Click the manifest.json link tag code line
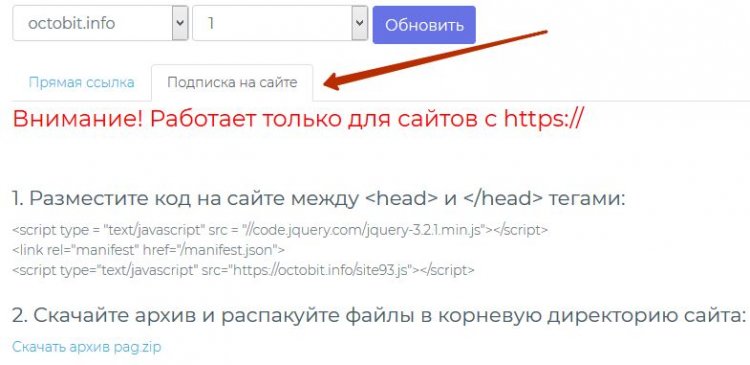This screenshot has width=750, height=365. pos(148,250)
